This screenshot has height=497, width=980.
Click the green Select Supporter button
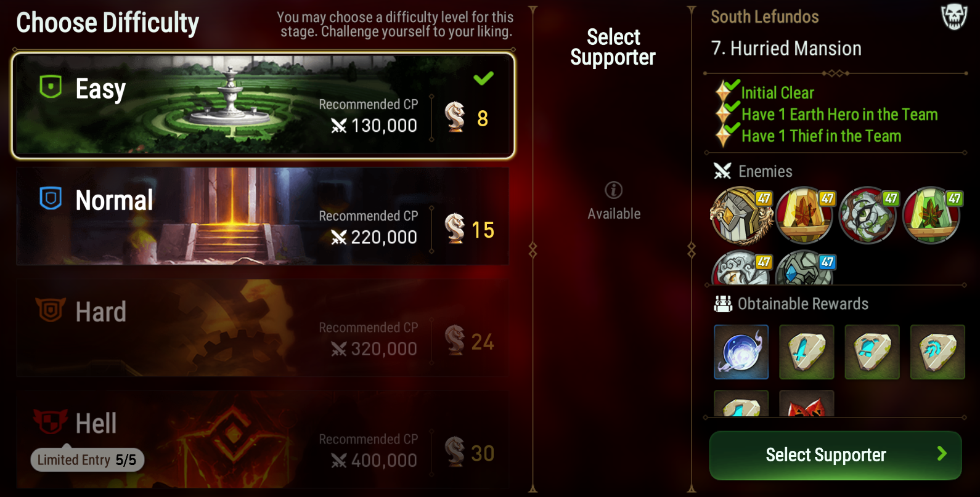tap(836, 455)
